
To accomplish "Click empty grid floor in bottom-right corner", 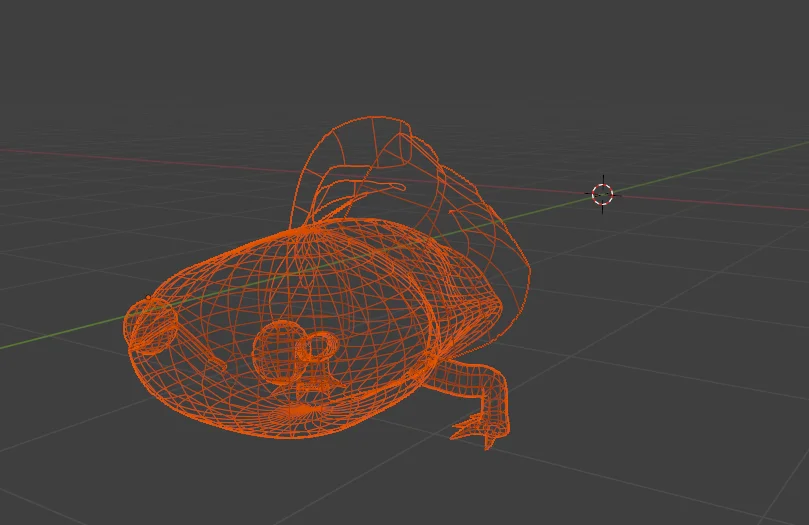I will (x=720, y=470).
